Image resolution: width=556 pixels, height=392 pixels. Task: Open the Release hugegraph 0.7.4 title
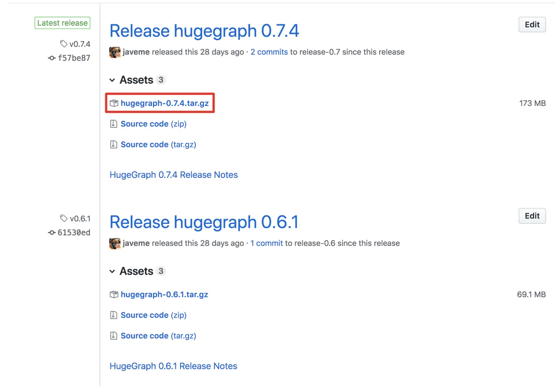pos(204,31)
